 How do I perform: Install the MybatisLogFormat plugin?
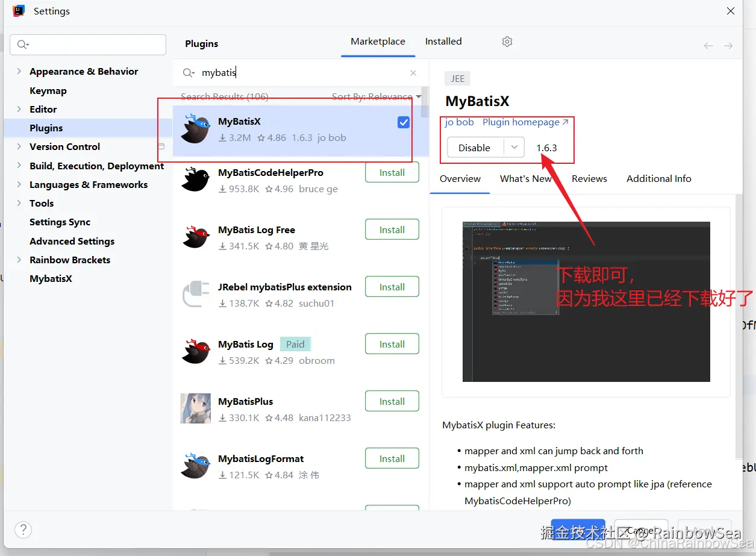[392, 458]
